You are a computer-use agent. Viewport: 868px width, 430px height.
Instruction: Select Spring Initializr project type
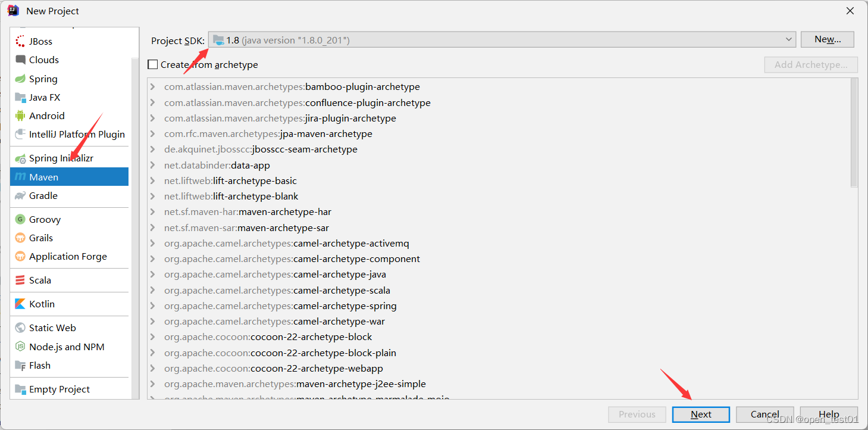[69, 158]
